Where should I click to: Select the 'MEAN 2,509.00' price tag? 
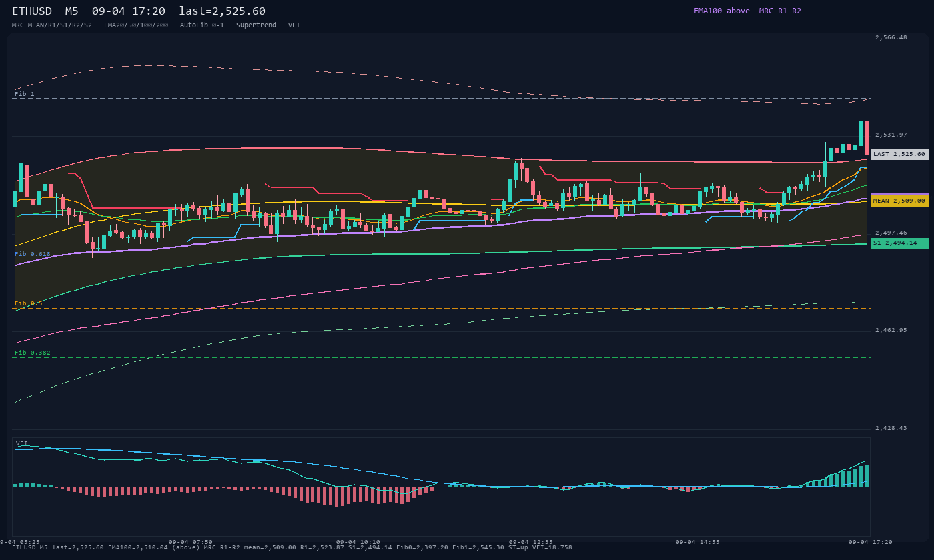tap(900, 201)
